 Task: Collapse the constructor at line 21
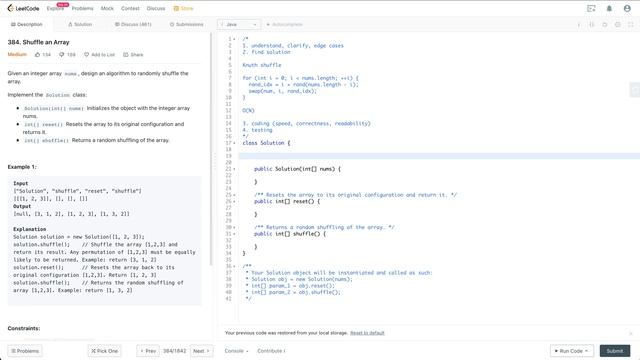click(234, 169)
